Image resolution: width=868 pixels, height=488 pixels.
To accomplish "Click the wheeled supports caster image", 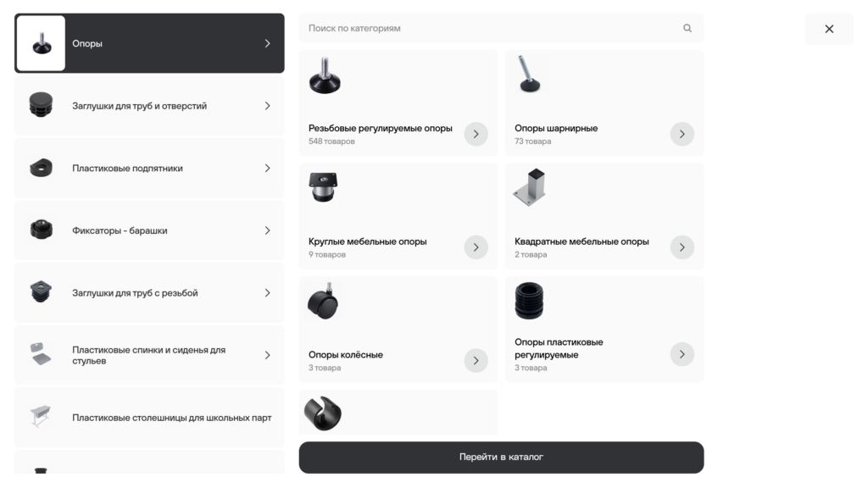I will point(323,302).
